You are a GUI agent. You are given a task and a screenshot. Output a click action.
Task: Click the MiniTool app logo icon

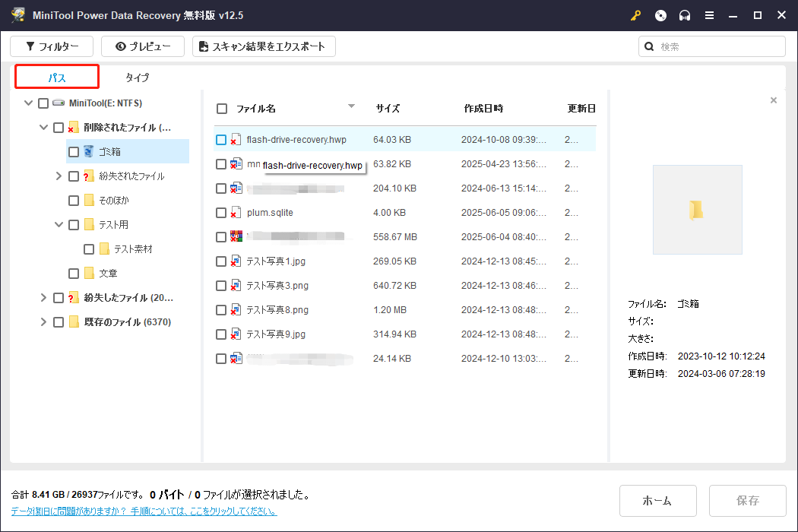coord(17,14)
